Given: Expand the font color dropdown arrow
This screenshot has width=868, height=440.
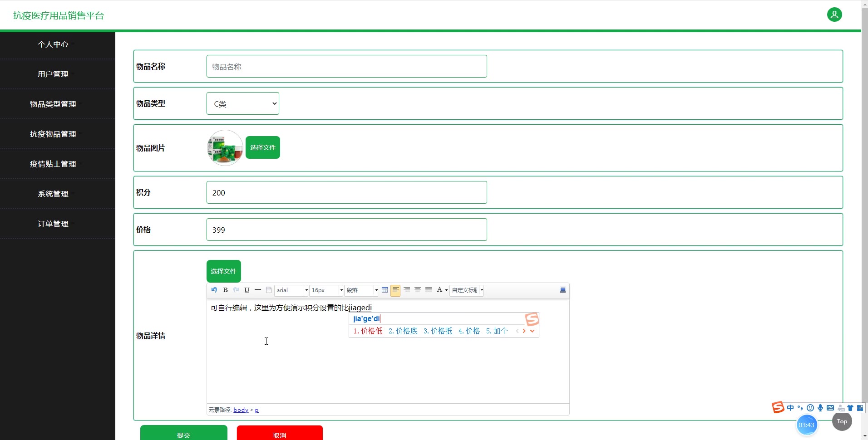Looking at the screenshot, I should point(446,290).
